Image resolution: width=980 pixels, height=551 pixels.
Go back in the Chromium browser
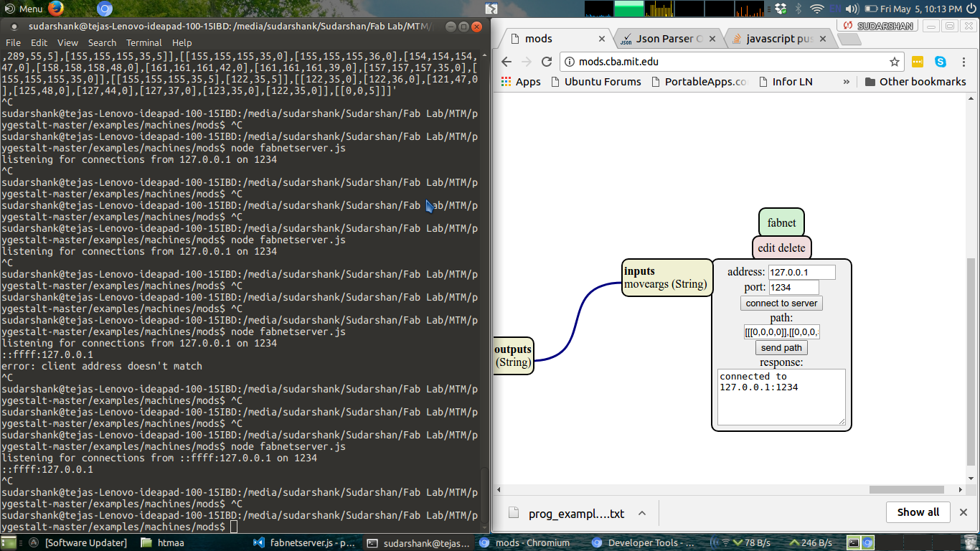pos(507,62)
